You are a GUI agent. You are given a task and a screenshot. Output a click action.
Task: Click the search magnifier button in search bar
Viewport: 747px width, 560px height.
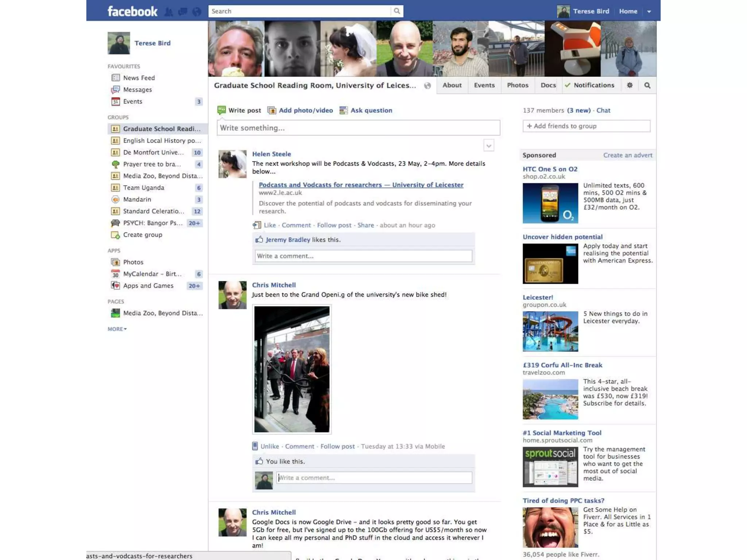pos(397,11)
